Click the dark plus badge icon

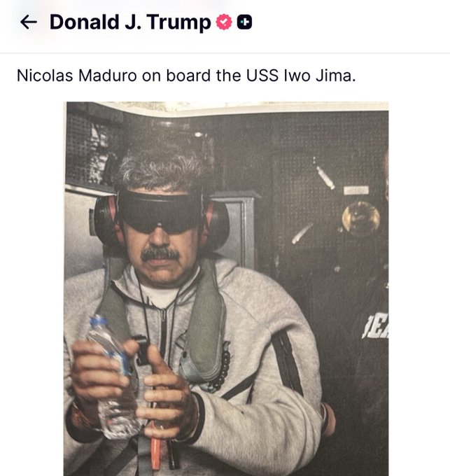pyautogui.click(x=244, y=22)
